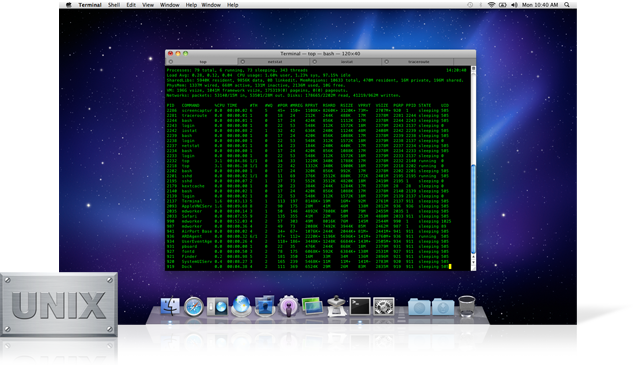
Task: Click the Safari process row in top
Action: [x=308, y=216]
